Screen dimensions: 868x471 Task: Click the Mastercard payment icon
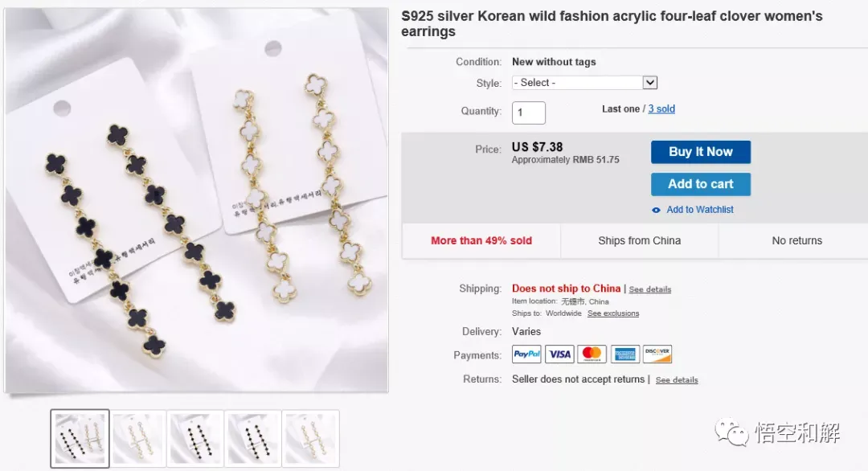(592, 354)
